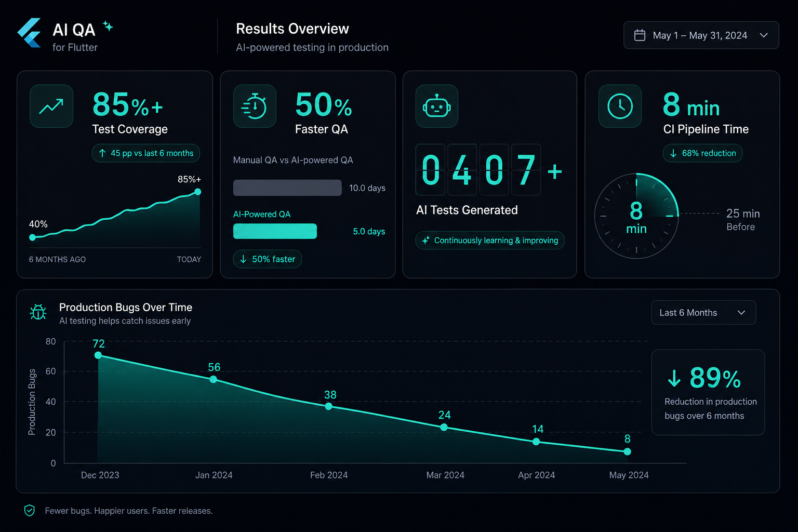Click the Flutter logo icon
Viewport: 798px width, 532px height.
(29, 33)
